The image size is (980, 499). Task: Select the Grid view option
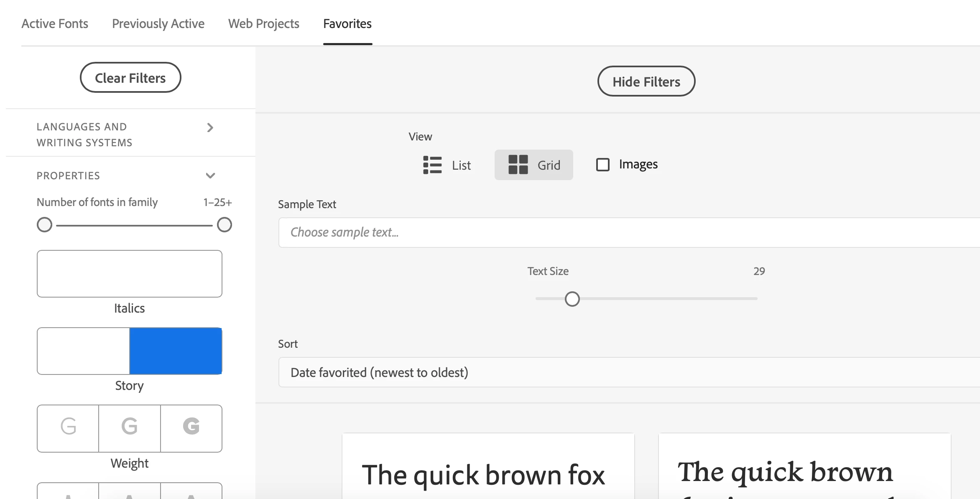click(x=533, y=165)
